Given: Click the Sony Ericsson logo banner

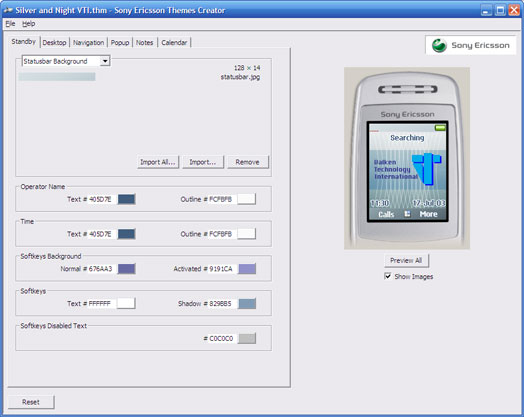Looking at the screenshot, I should click(471, 45).
